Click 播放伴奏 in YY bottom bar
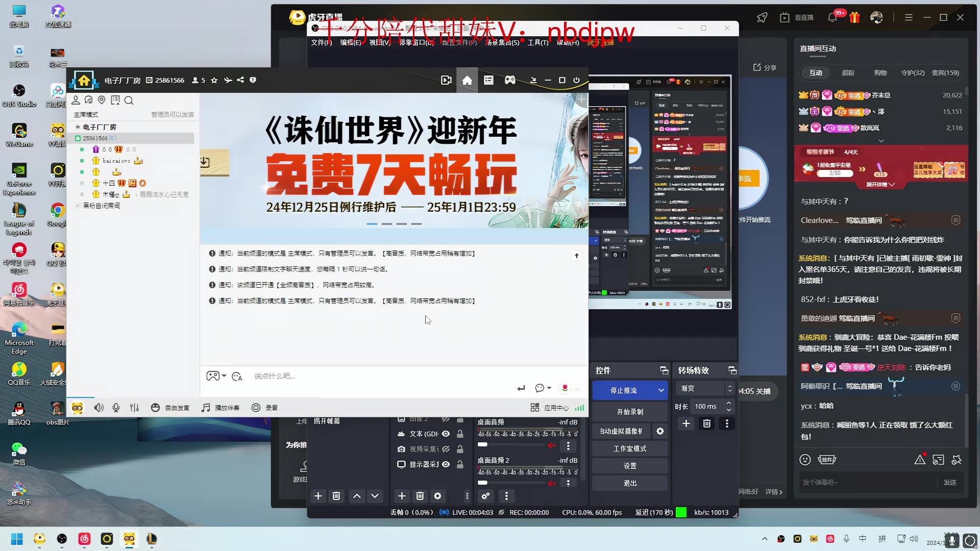980x551 pixels. [x=221, y=408]
